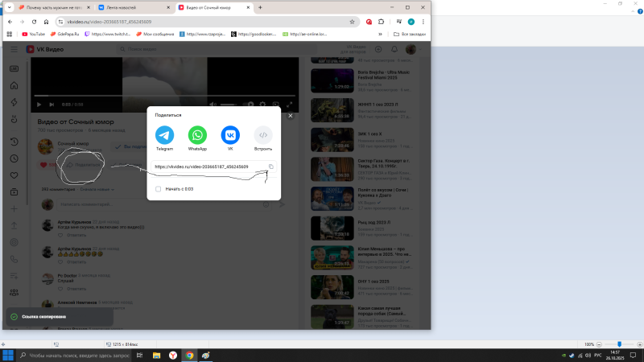Share the video to VK
Image resolution: width=644 pixels, height=362 pixels.
[x=230, y=135]
